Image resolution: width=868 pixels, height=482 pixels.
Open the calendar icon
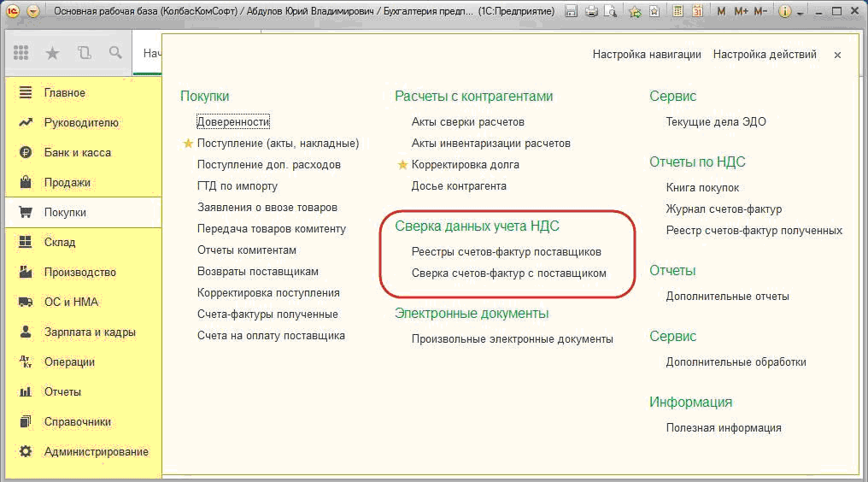697,12
